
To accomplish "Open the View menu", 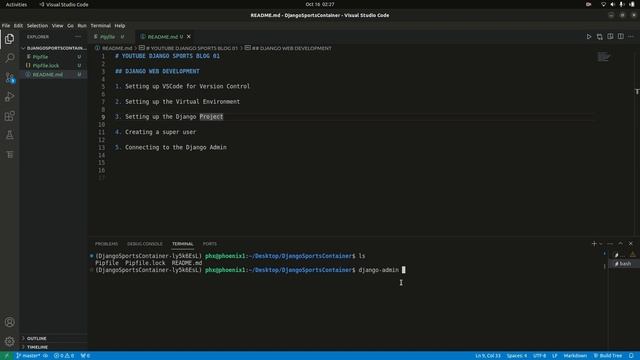I will [58, 25].
